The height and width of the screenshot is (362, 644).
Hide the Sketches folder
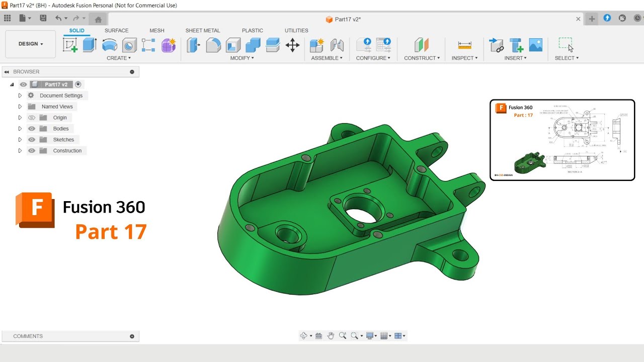point(32,140)
